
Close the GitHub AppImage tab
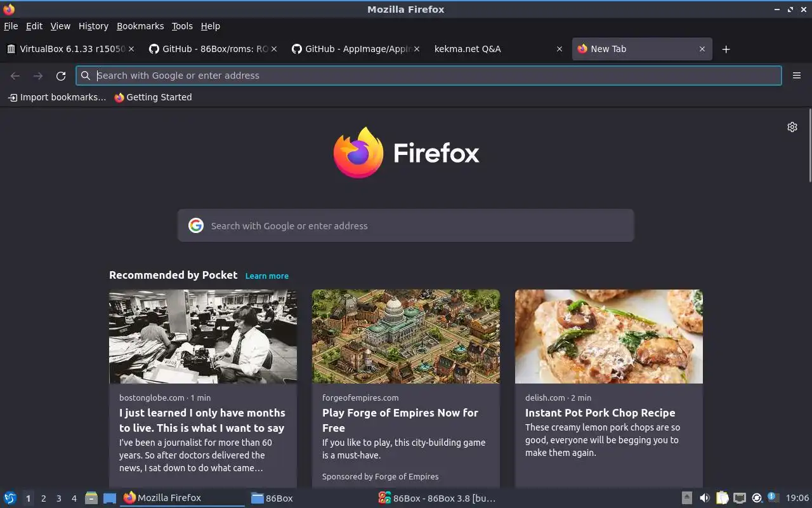click(417, 49)
